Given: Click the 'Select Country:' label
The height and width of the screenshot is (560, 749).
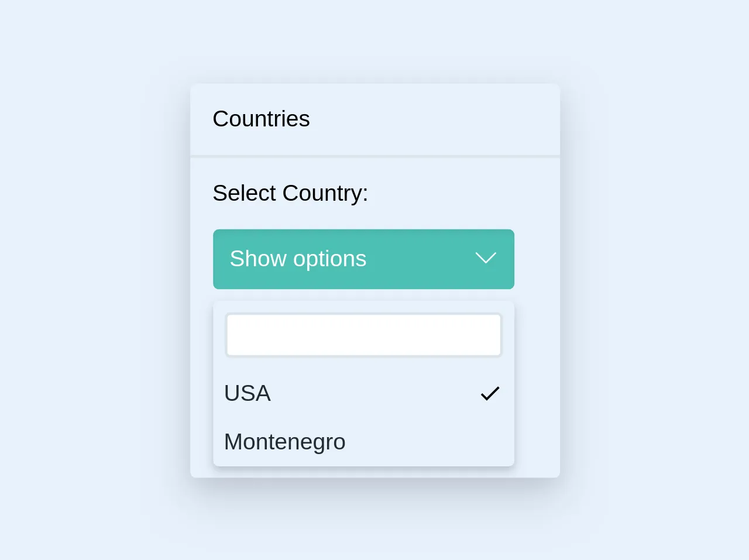Looking at the screenshot, I should pyautogui.click(x=290, y=193).
